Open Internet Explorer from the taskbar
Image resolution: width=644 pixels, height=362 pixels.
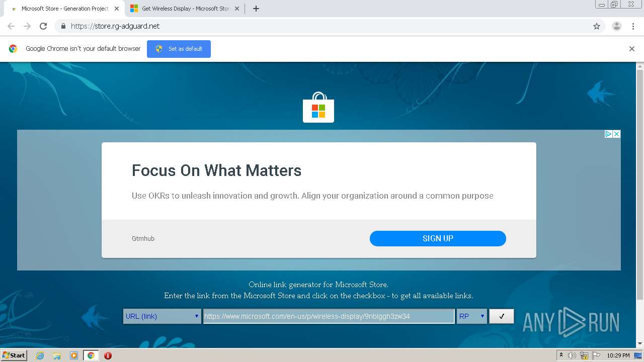[40, 355]
